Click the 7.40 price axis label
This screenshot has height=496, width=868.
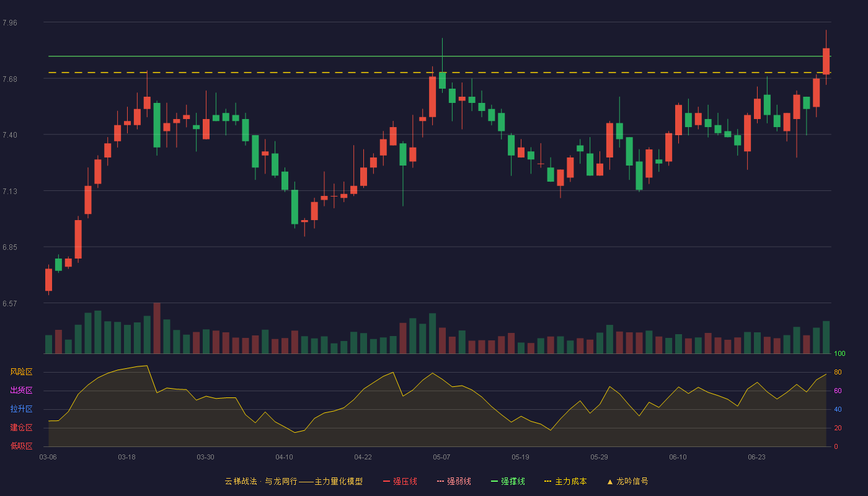point(10,135)
